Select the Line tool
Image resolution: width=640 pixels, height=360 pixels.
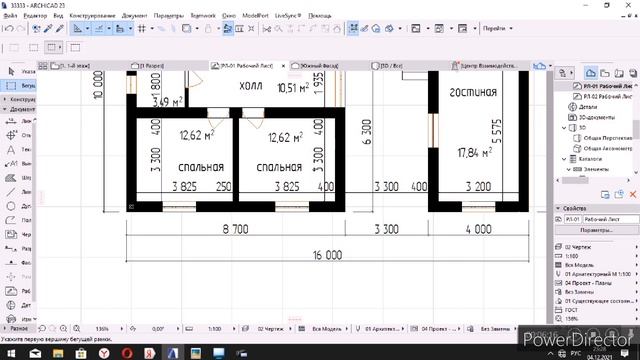[11, 192]
